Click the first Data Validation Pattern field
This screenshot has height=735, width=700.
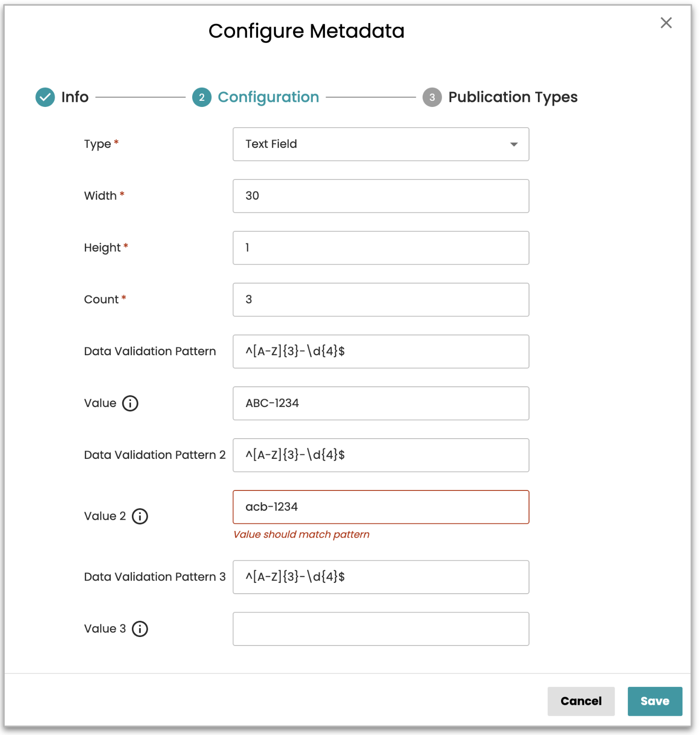pos(381,351)
